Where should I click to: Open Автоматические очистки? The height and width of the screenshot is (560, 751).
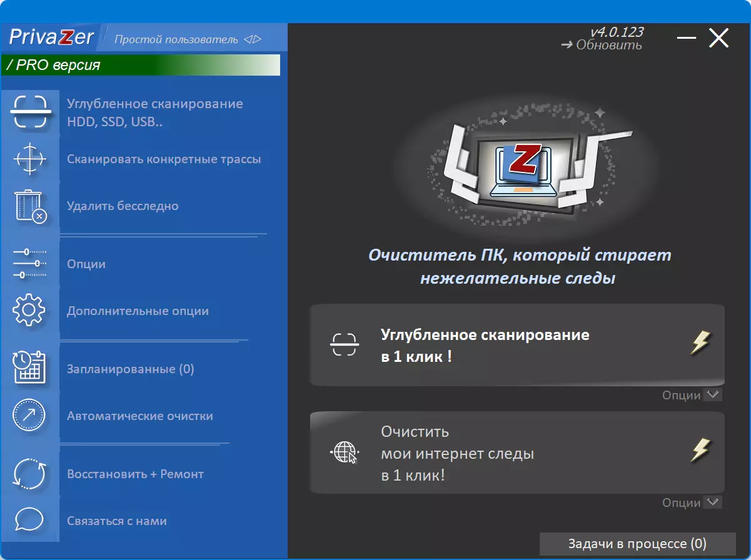coord(140,416)
